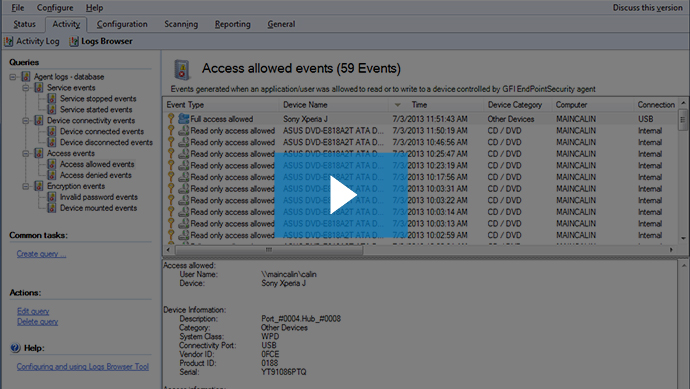
Task: Click event list scroll right arrow
Action: (671, 250)
